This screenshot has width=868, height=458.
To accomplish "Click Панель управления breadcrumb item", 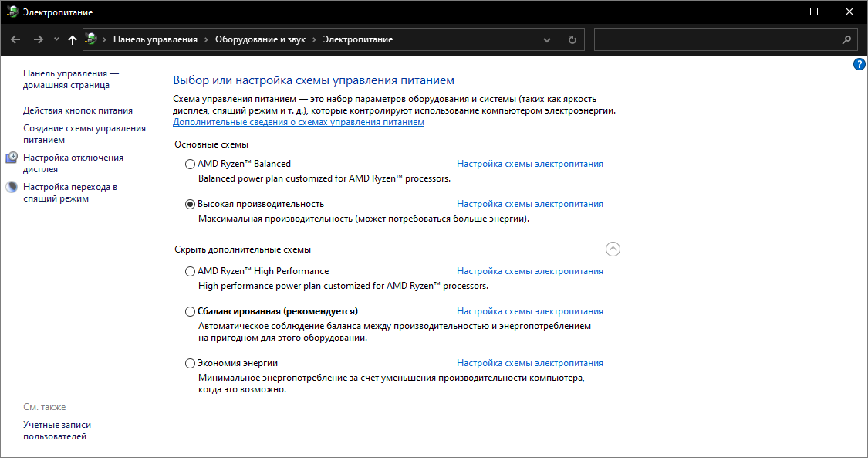I will pyautogui.click(x=155, y=39).
